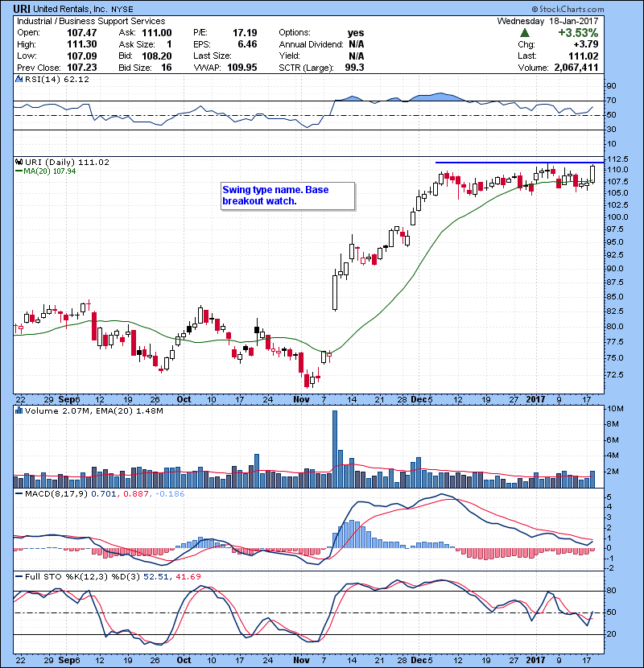Click the P/E value 17.19

245,33
